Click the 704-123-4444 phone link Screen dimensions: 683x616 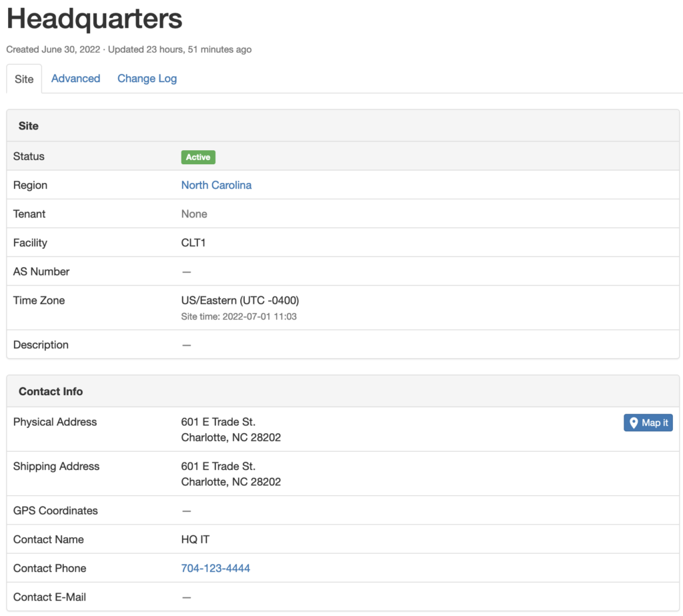(215, 568)
